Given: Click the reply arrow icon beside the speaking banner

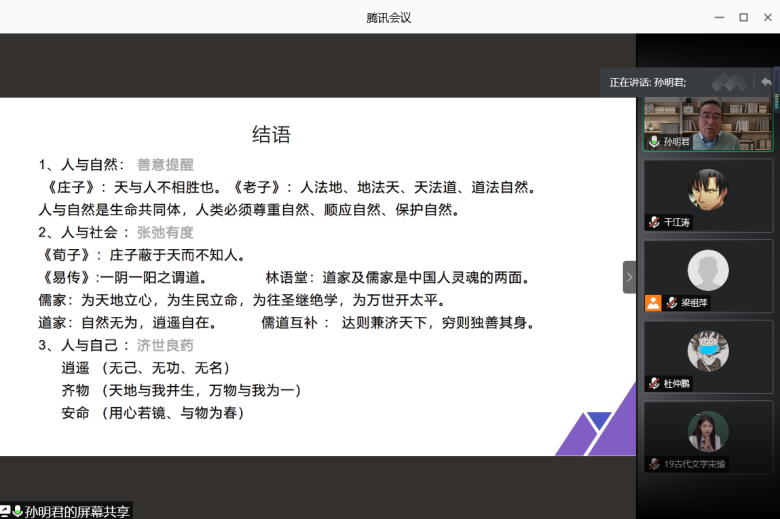Looking at the screenshot, I should (766, 82).
